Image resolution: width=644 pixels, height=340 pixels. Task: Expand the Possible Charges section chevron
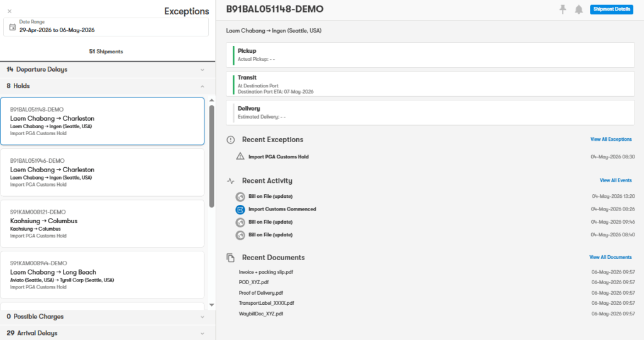pos(202,317)
